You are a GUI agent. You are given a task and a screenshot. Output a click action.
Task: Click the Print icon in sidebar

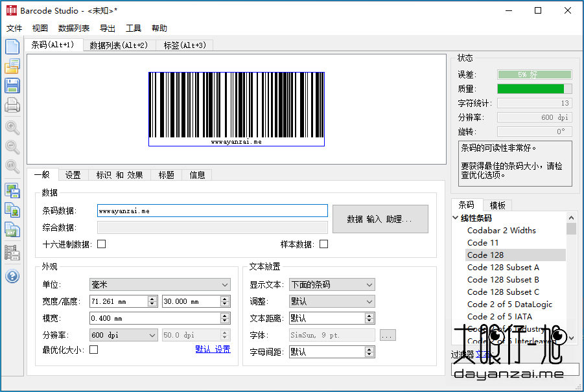(x=12, y=105)
